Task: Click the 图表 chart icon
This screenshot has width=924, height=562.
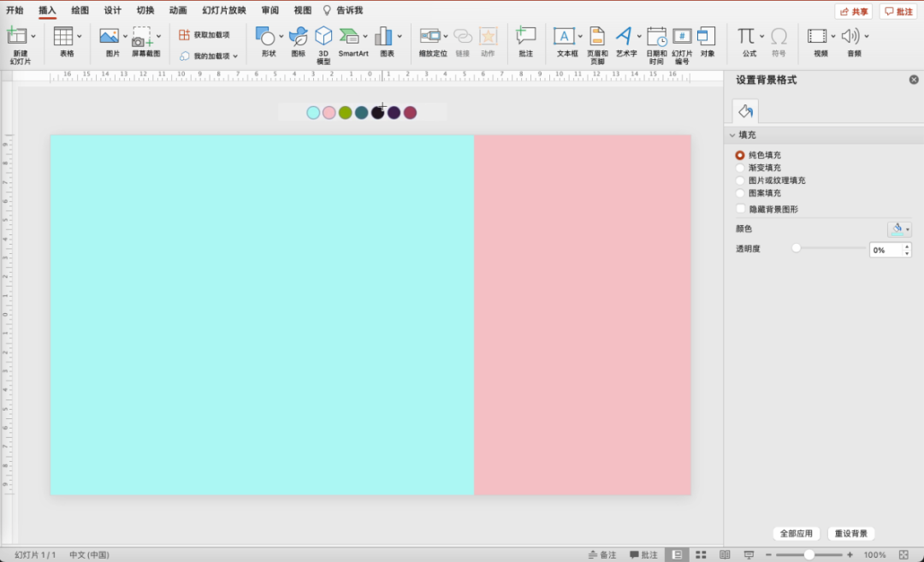Action: (383, 36)
